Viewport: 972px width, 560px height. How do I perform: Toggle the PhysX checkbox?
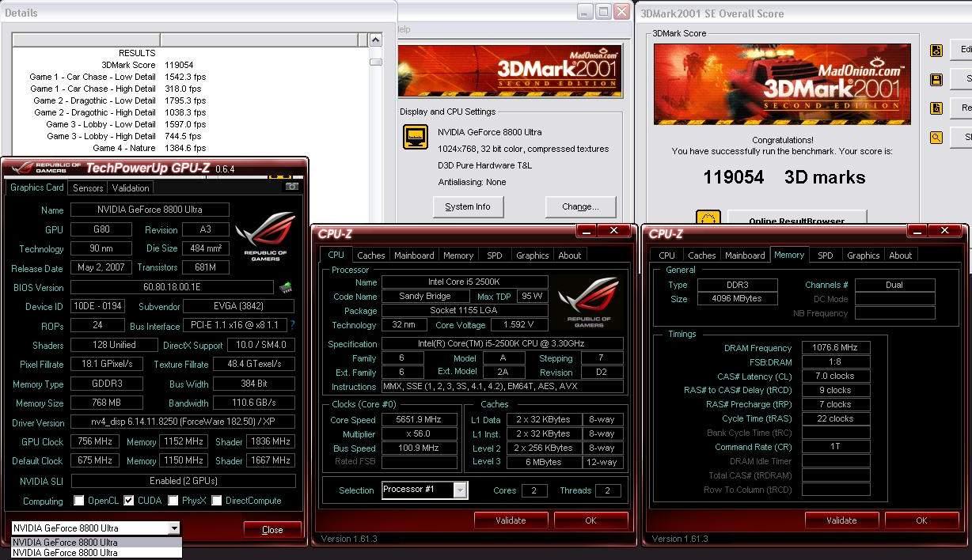tap(172, 501)
